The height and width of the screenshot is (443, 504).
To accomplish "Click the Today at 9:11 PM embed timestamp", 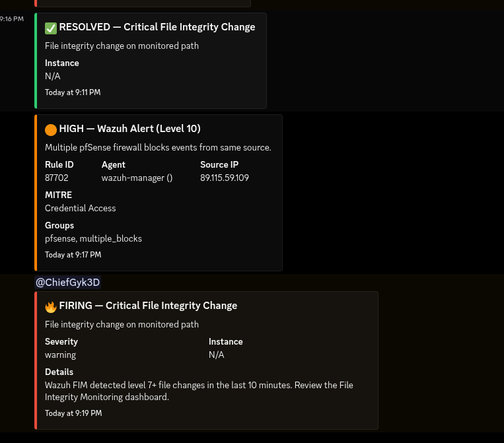I will point(73,92).
